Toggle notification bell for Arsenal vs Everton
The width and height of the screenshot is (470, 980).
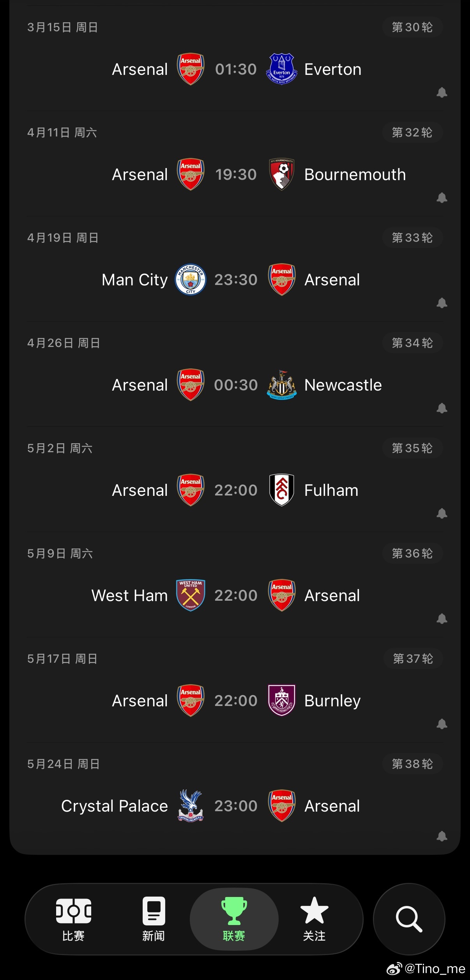[x=442, y=93]
